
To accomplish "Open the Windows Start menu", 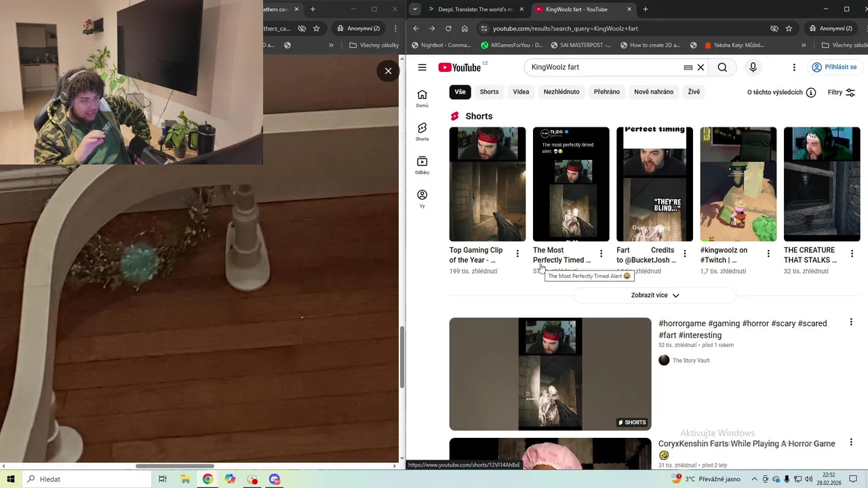I will click(11, 479).
